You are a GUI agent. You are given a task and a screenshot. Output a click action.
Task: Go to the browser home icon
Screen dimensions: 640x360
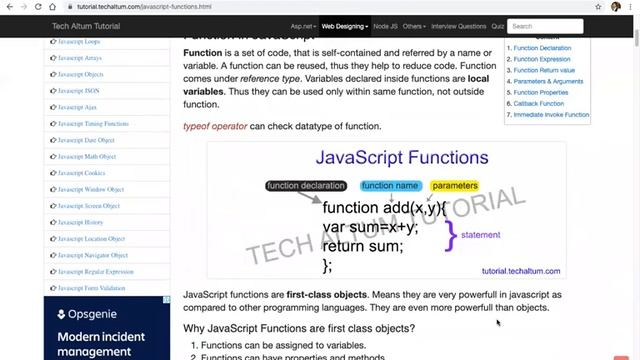click(53, 7)
